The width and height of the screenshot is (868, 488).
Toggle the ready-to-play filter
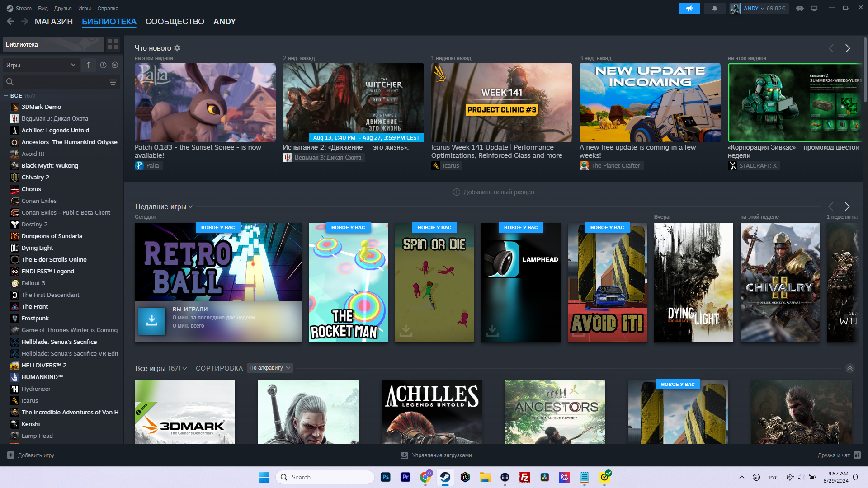click(x=115, y=65)
